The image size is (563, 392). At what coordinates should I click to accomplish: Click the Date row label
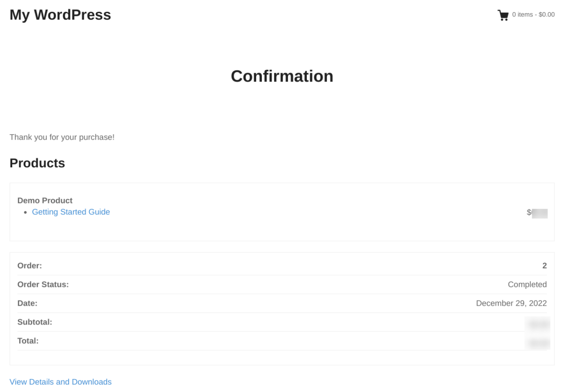(27, 303)
